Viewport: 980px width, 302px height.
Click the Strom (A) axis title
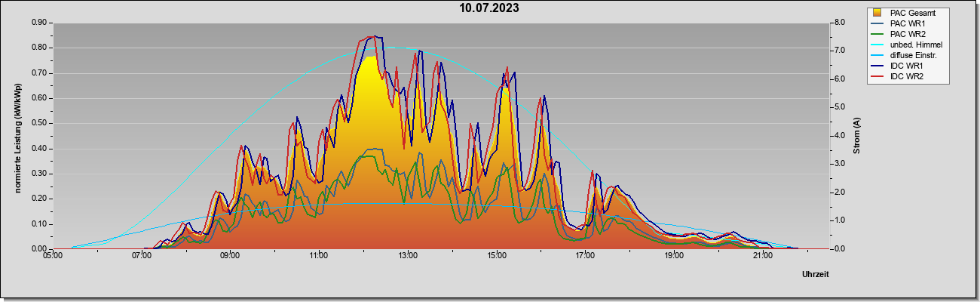856,136
